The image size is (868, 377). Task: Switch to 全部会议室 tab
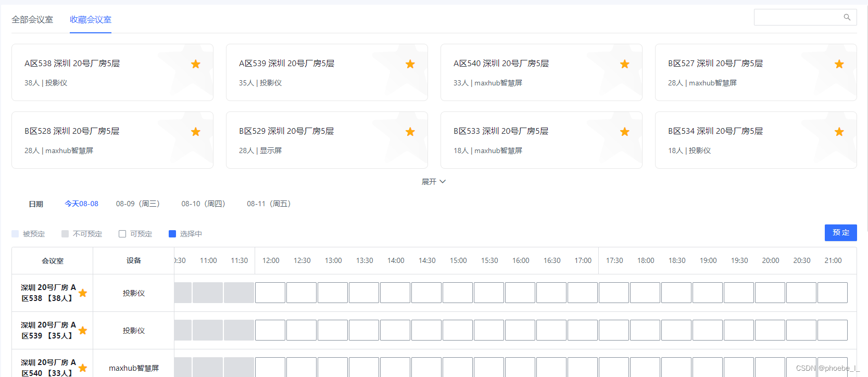32,20
